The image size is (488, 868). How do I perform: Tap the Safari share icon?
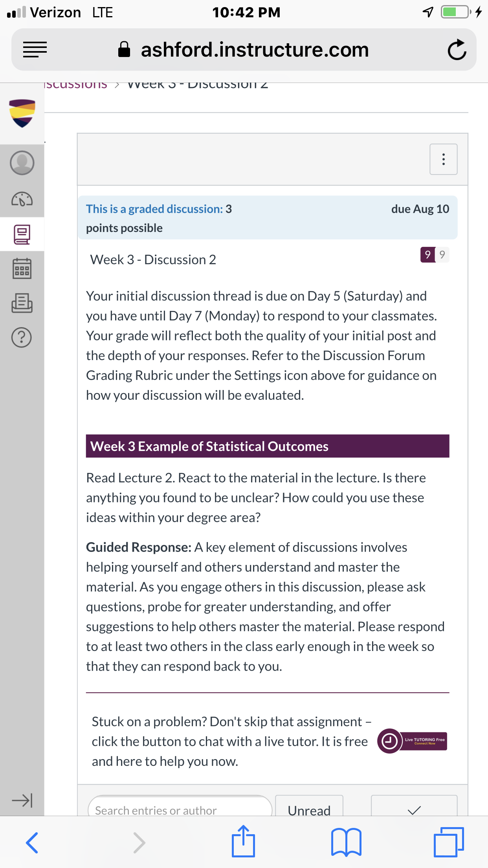[x=243, y=841]
